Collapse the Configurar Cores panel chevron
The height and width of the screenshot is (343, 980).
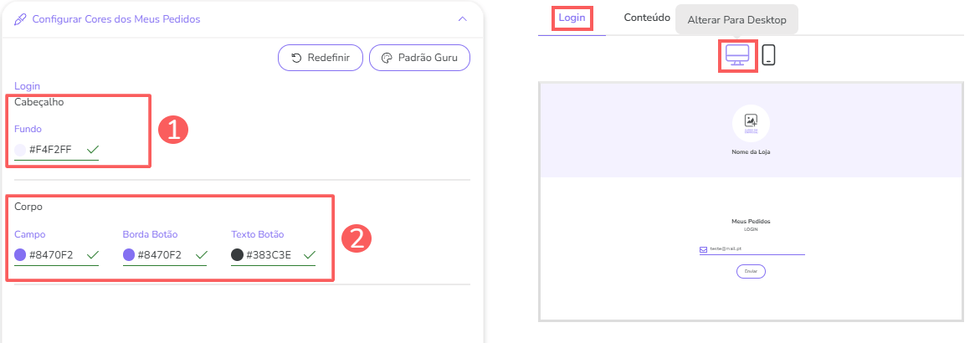point(462,18)
